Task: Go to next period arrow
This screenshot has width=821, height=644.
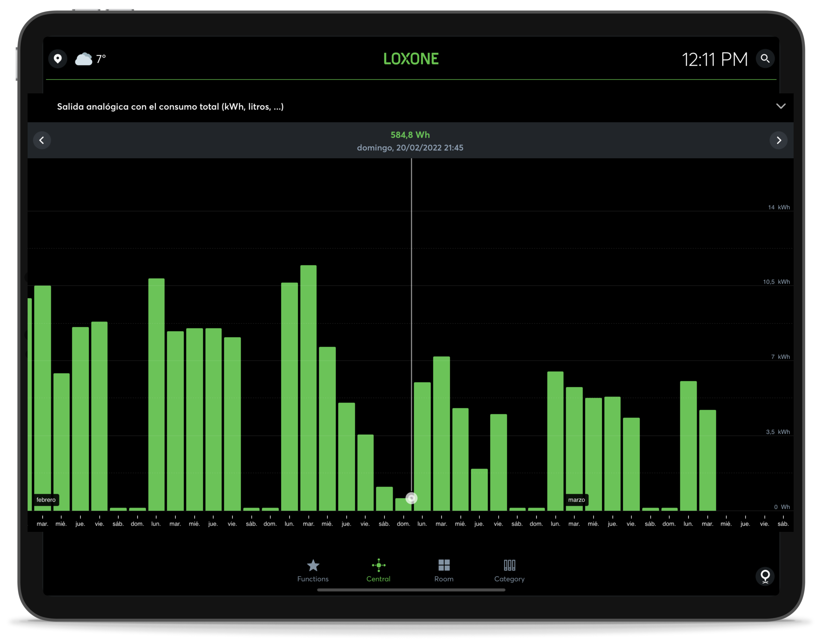Action: click(x=778, y=140)
